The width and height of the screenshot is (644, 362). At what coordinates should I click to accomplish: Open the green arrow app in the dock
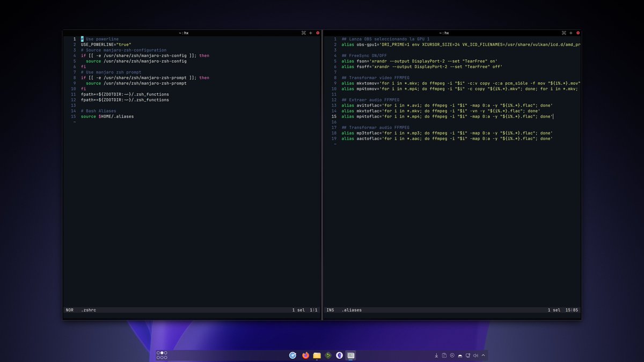[x=328, y=355]
